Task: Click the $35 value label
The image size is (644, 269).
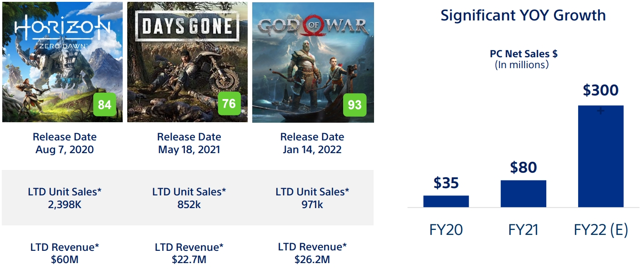Action: [446, 183]
